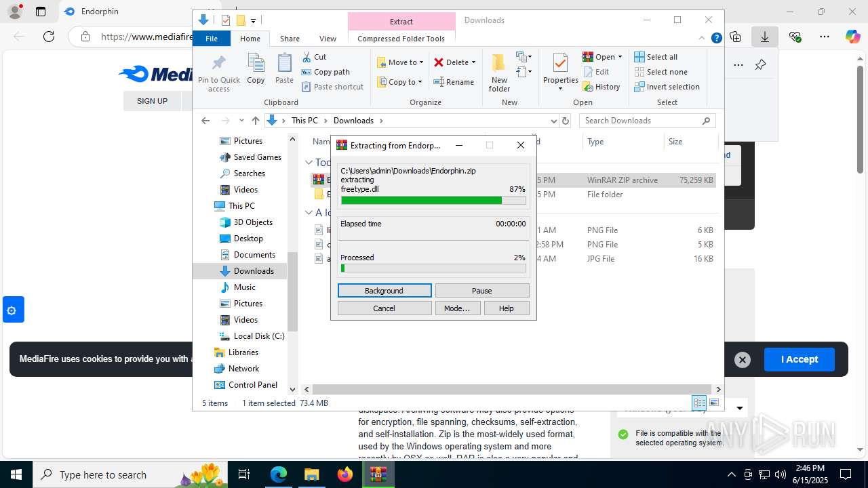Image resolution: width=868 pixels, height=488 pixels.
Task: Click the Mode... button
Action: [x=457, y=308]
